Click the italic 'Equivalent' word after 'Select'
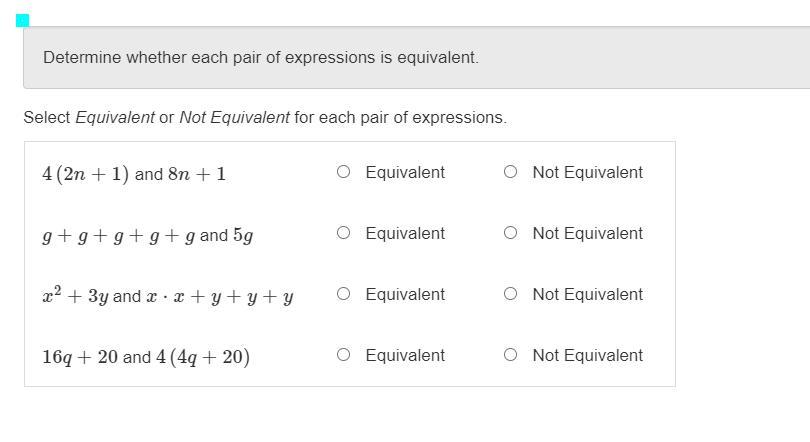This screenshot has height=442, width=810. point(115,118)
